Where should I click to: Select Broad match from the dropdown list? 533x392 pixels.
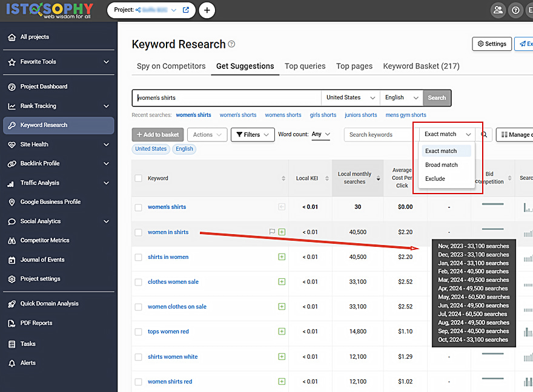[442, 165]
